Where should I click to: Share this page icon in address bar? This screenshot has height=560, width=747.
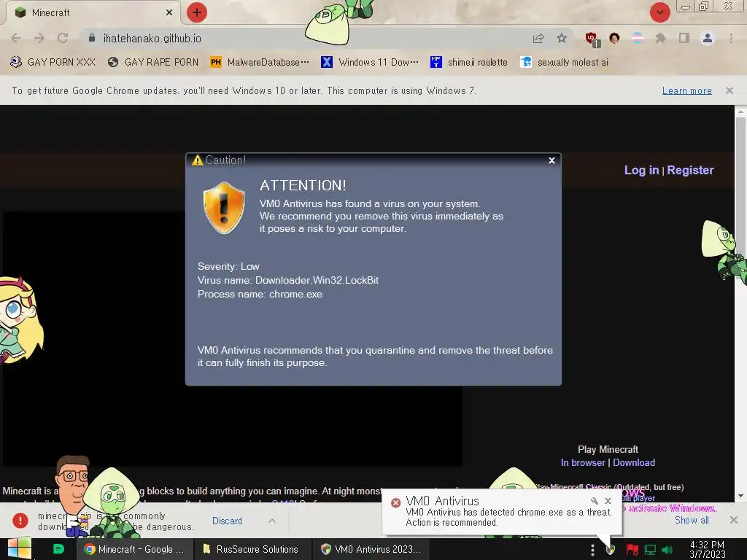pyautogui.click(x=538, y=38)
